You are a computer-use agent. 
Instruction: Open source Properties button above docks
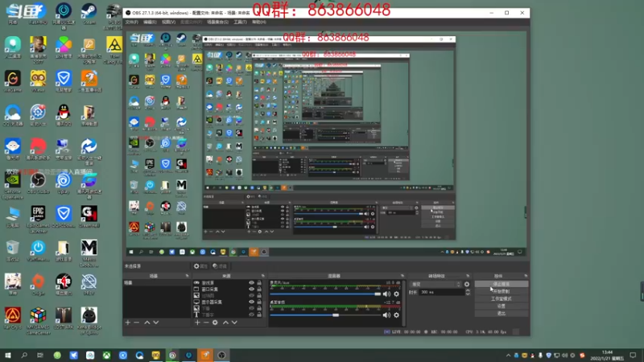coord(200,266)
